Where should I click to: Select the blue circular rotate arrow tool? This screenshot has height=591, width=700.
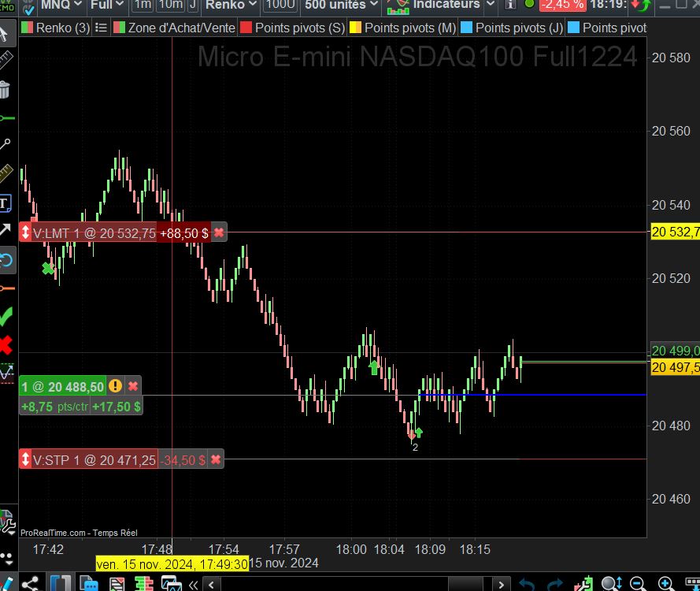[x=7, y=260]
